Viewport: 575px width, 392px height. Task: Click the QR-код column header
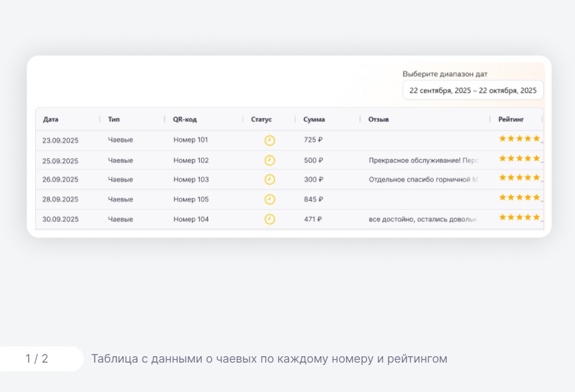coord(185,119)
